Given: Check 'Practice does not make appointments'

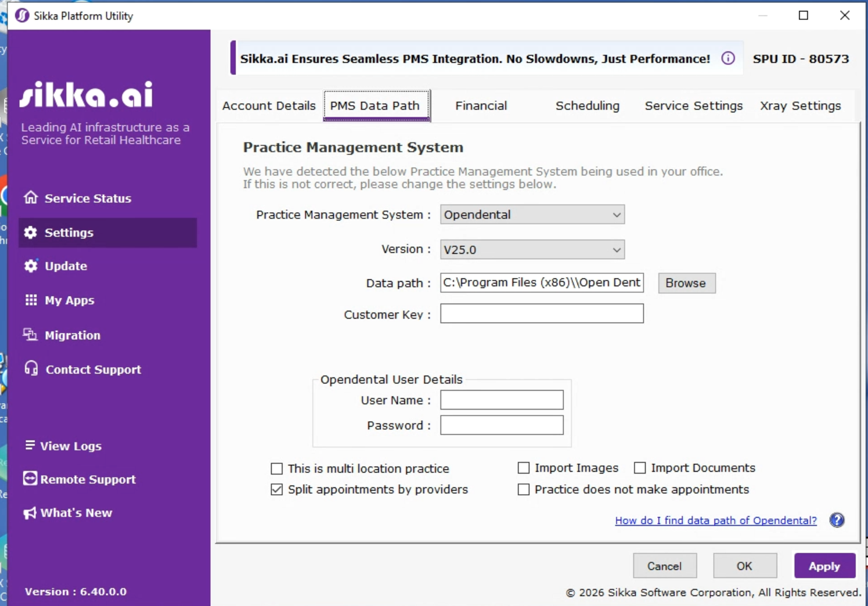Looking at the screenshot, I should [524, 490].
